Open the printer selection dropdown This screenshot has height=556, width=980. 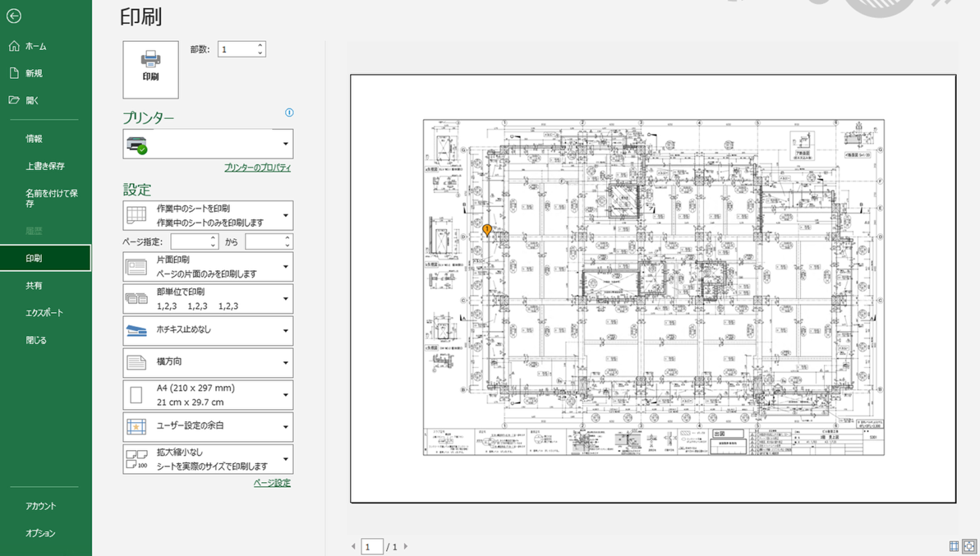point(208,144)
